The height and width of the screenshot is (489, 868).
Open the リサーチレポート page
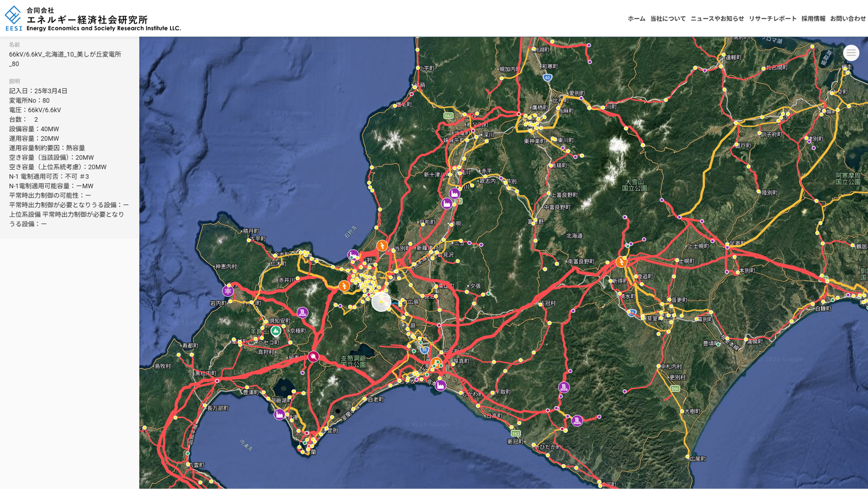coord(772,19)
